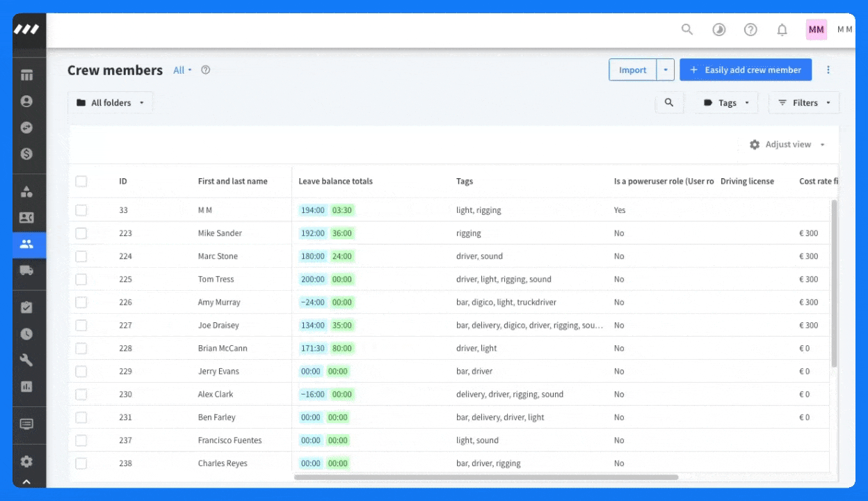Check the Joe Draisey row checkbox
Viewport: 868px width, 501px height.
pyautogui.click(x=81, y=325)
